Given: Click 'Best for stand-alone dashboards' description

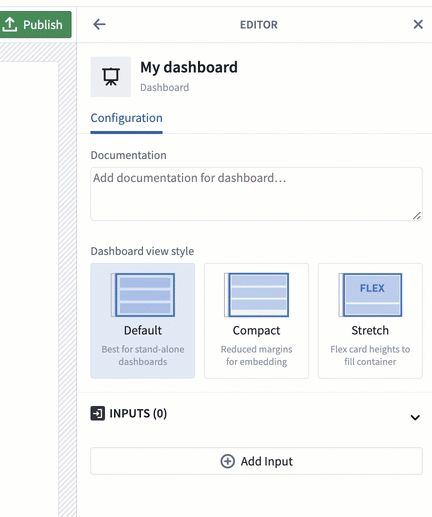Looking at the screenshot, I should pos(143,355).
